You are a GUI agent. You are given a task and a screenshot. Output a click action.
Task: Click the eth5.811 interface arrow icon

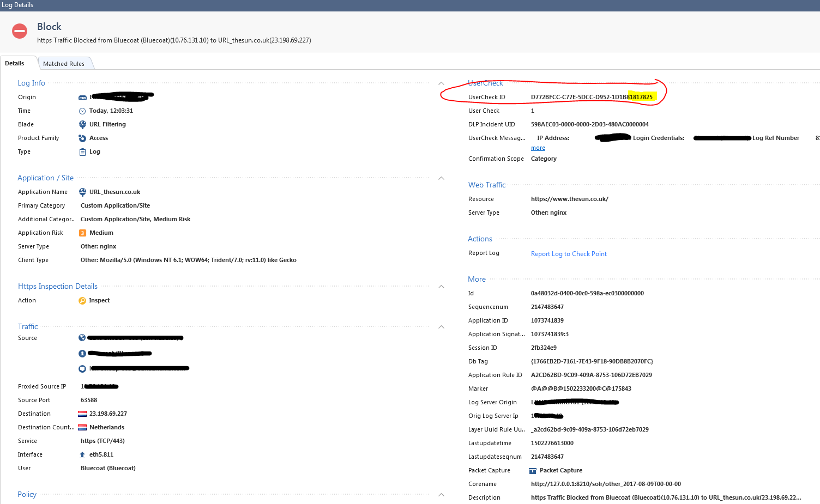(x=82, y=455)
